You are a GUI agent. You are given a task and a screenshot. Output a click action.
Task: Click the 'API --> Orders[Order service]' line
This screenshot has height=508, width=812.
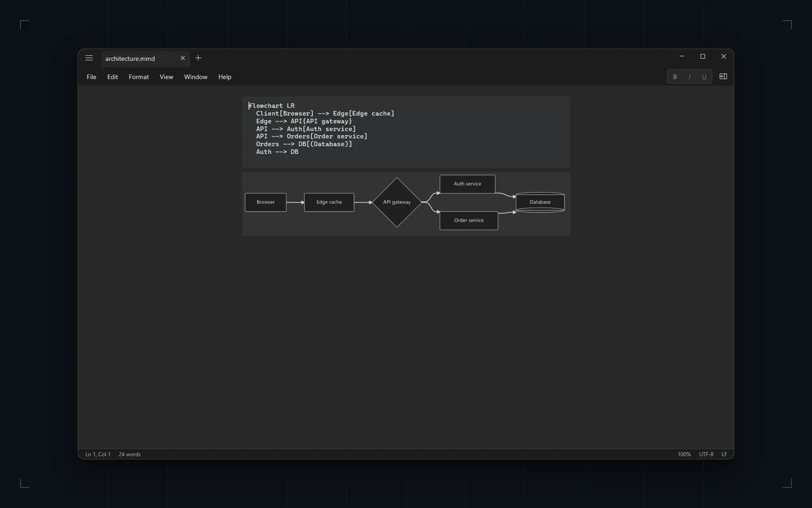(312, 136)
